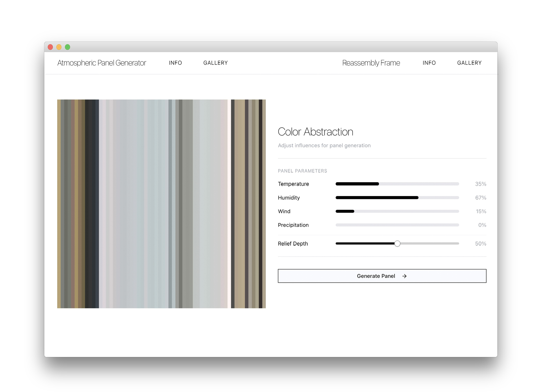Click the red close window dot
Screen dimensions: 545x392
[x=50, y=47]
